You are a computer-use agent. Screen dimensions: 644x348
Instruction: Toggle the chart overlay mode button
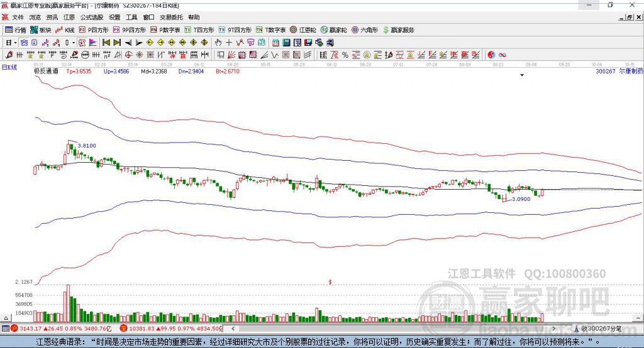tap(25, 43)
